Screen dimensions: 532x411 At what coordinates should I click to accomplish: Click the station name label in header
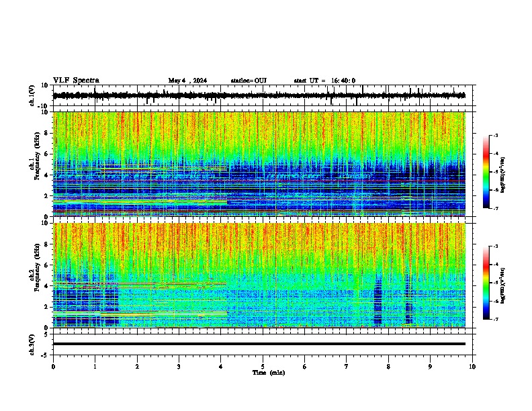249,81
